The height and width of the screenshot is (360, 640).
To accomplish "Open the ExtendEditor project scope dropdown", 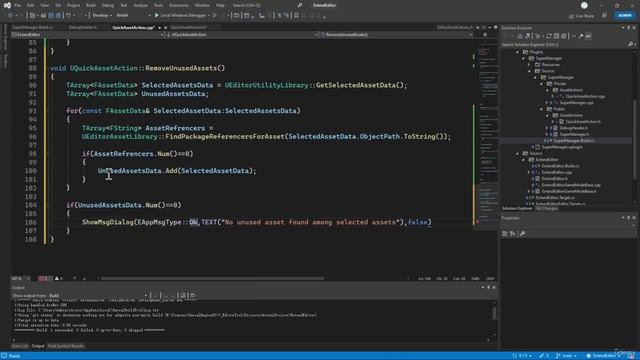I will [x=88, y=35].
